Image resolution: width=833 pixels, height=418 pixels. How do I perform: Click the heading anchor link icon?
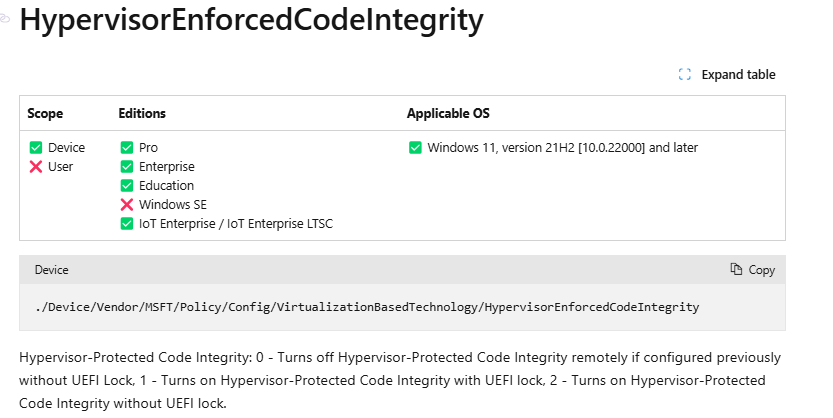[x=4, y=19]
